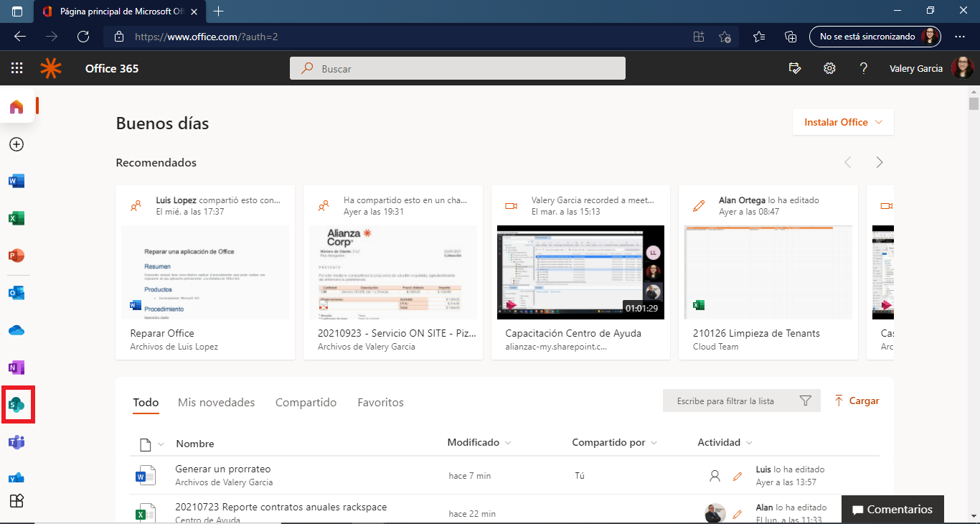Open Word from the left sidebar

[16, 181]
